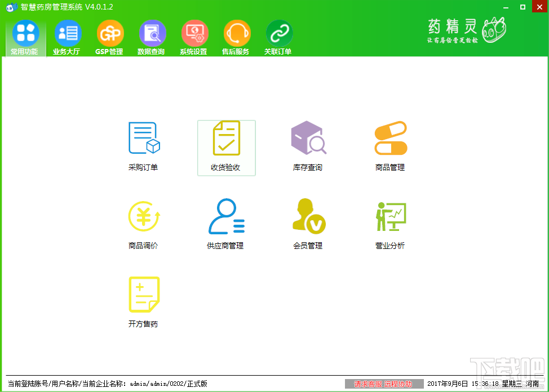
Task: Click the app icon in title bar
Action: [x=11, y=7]
